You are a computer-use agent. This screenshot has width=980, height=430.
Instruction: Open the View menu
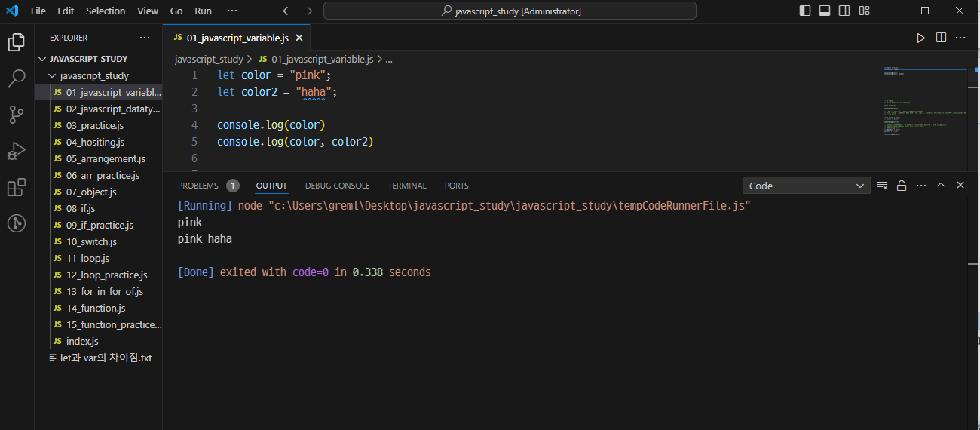click(148, 11)
